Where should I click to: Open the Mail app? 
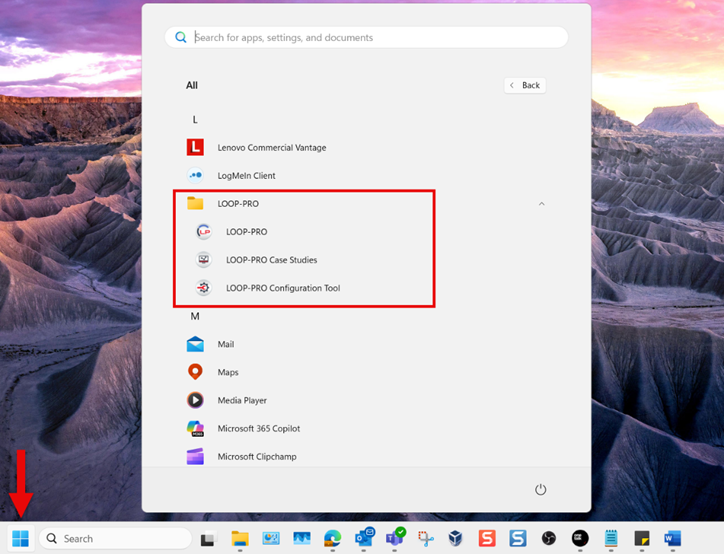click(225, 344)
